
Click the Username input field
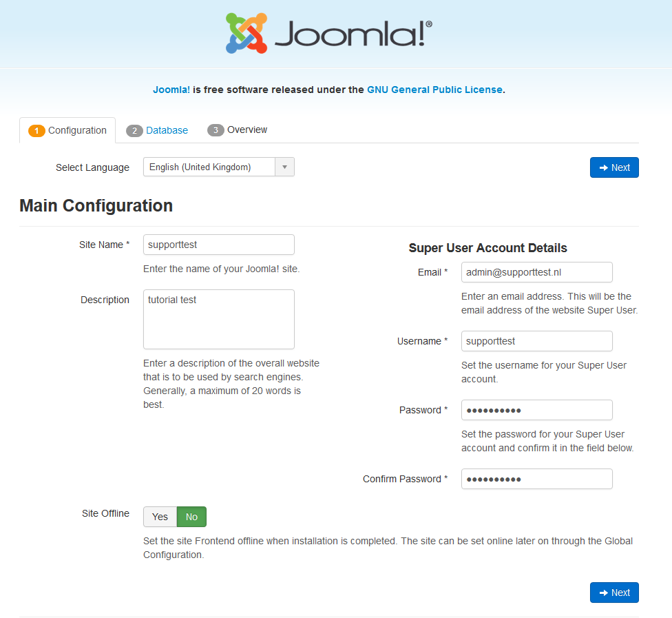536,341
